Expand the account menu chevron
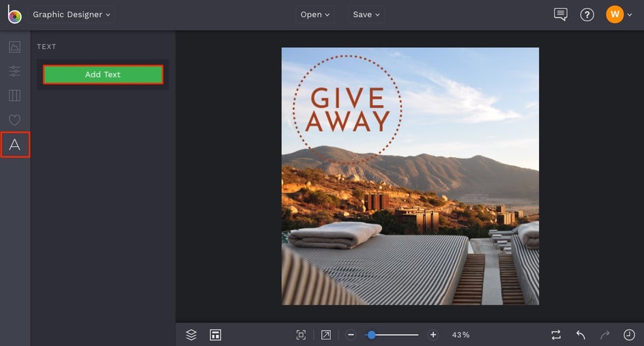644x346 pixels. (630, 15)
